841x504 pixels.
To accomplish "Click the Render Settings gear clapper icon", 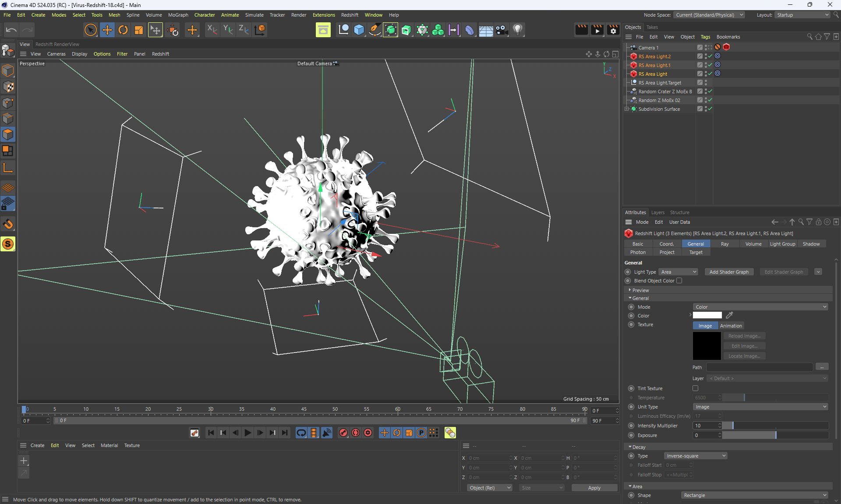I will (x=613, y=30).
